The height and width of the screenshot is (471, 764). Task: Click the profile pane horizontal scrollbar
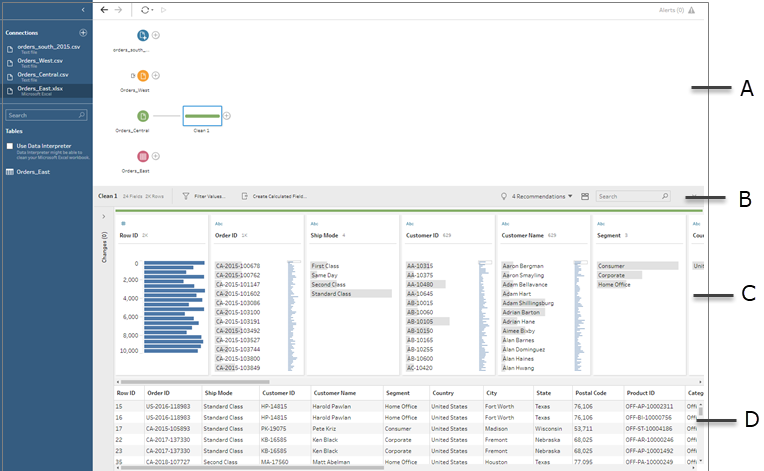click(x=195, y=382)
